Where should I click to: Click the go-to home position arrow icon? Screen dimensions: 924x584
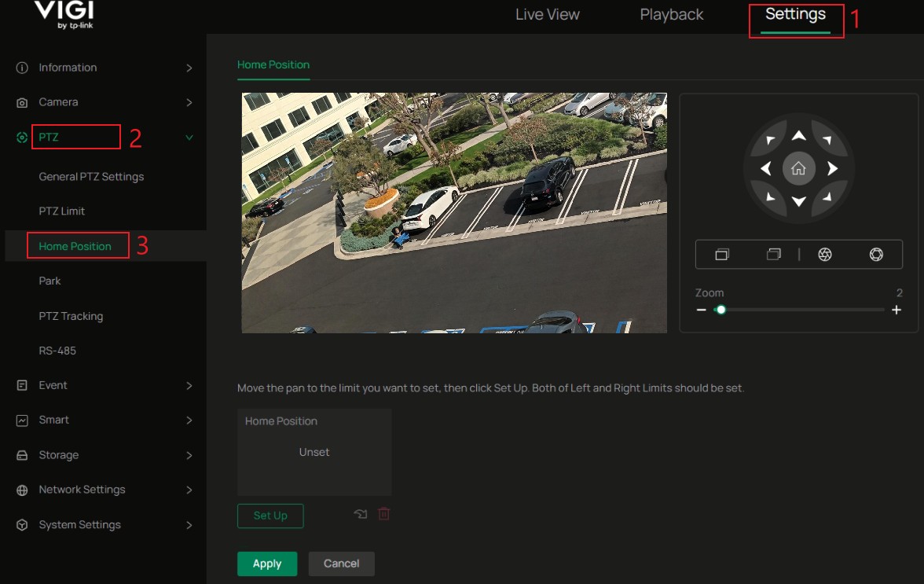[x=360, y=514]
